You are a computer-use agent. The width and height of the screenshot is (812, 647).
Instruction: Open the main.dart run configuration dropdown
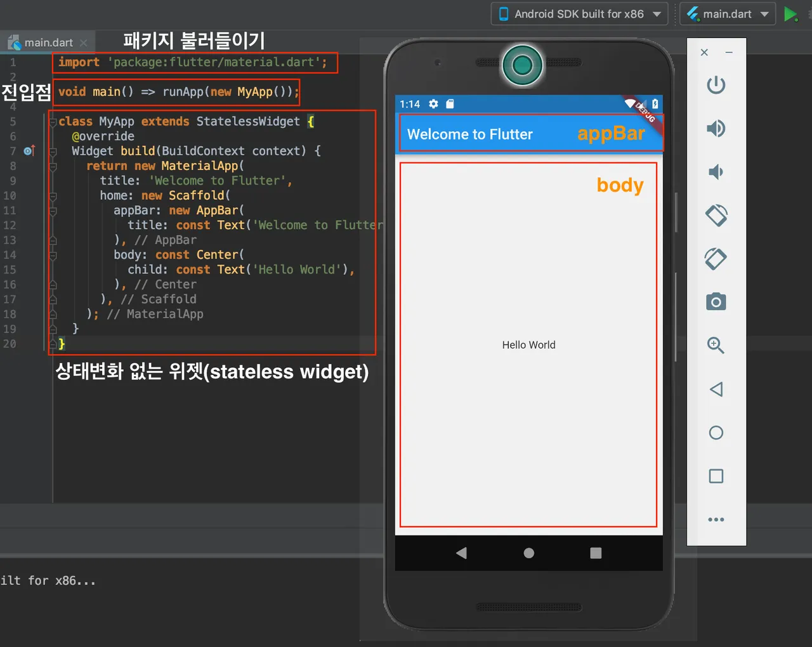[728, 14]
